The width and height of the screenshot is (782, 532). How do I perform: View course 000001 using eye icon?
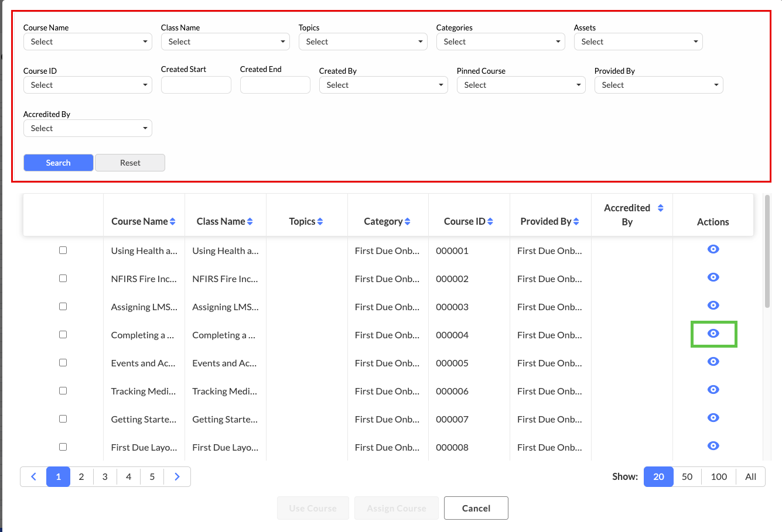point(713,249)
